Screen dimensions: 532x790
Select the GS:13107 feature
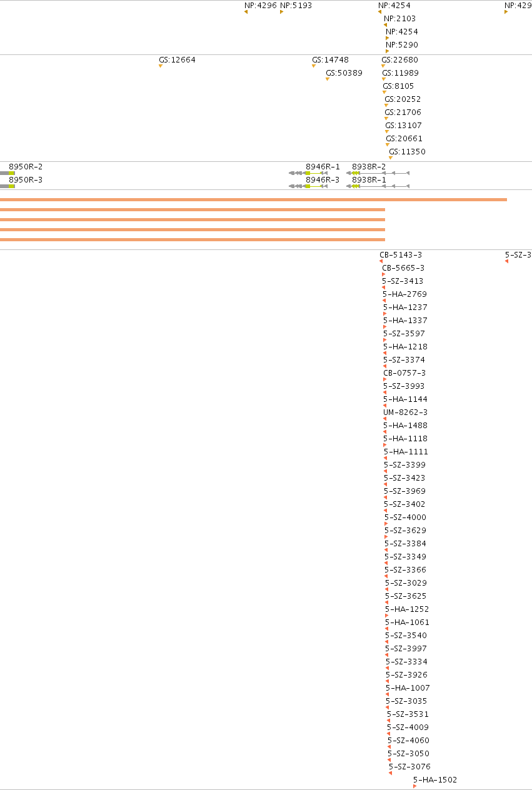click(x=403, y=126)
